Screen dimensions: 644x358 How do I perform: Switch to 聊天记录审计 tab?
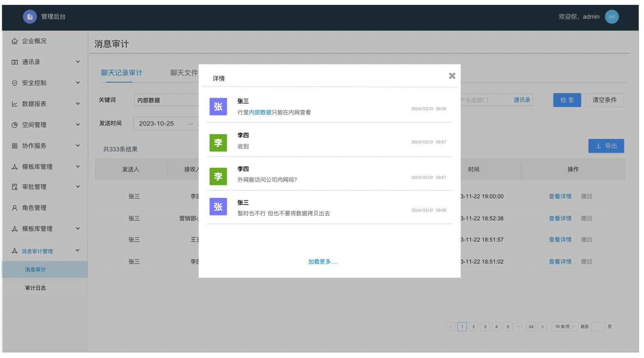tap(122, 73)
